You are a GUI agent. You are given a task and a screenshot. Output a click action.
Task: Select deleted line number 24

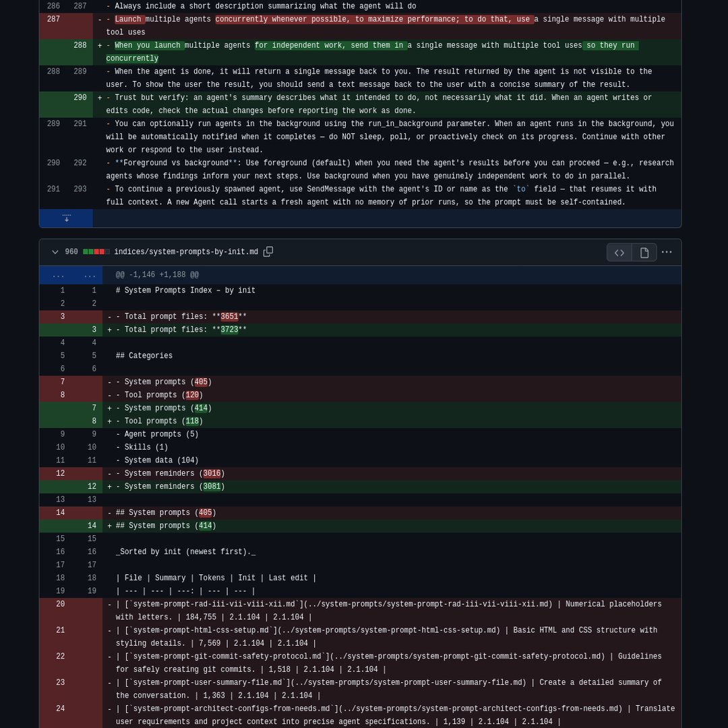point(61,708)
